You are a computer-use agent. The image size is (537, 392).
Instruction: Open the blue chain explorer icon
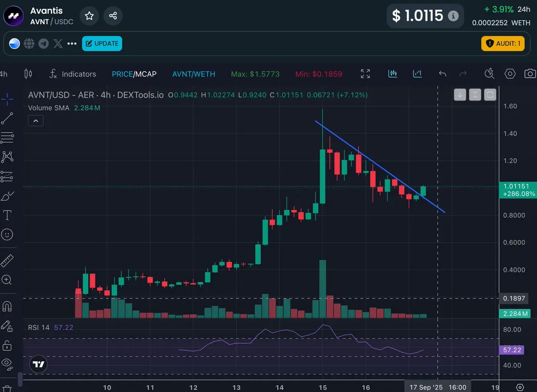point(15,43)
